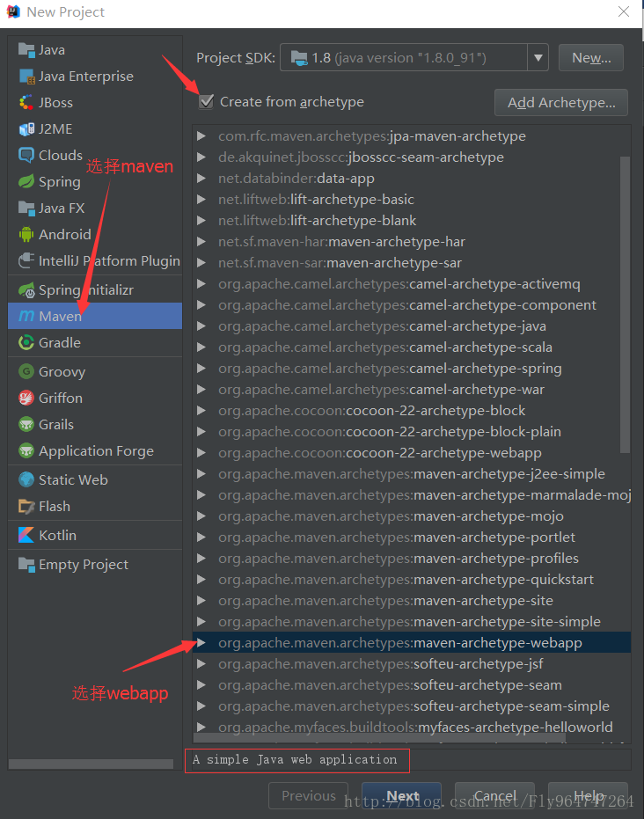Click the Help button
Image resolution: width=644 pixels, height=819 pixels.
[588, 795]
